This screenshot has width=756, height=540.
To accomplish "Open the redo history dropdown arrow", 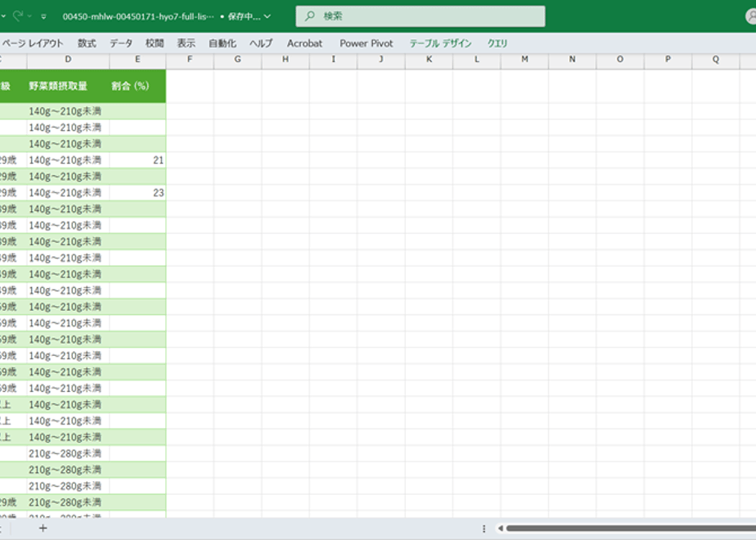I will coord(30,16).
